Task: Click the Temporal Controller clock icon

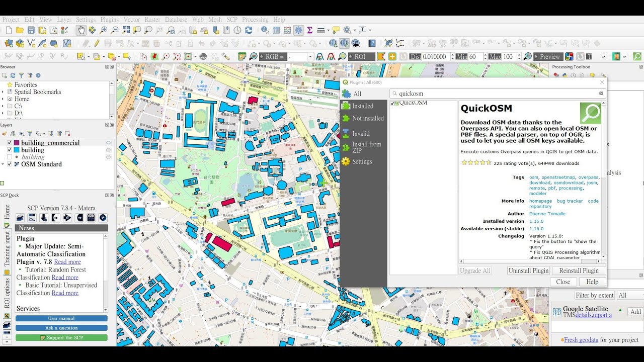Action: coord(237,30)
